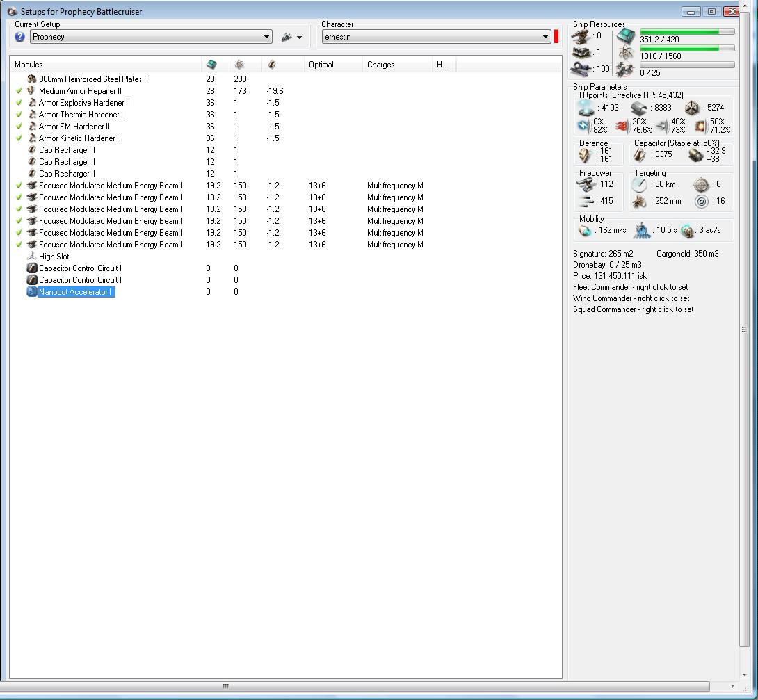Toggle Medium Armor Repairer II active checkmark
758x700 pixels.
tap(19, 91)
